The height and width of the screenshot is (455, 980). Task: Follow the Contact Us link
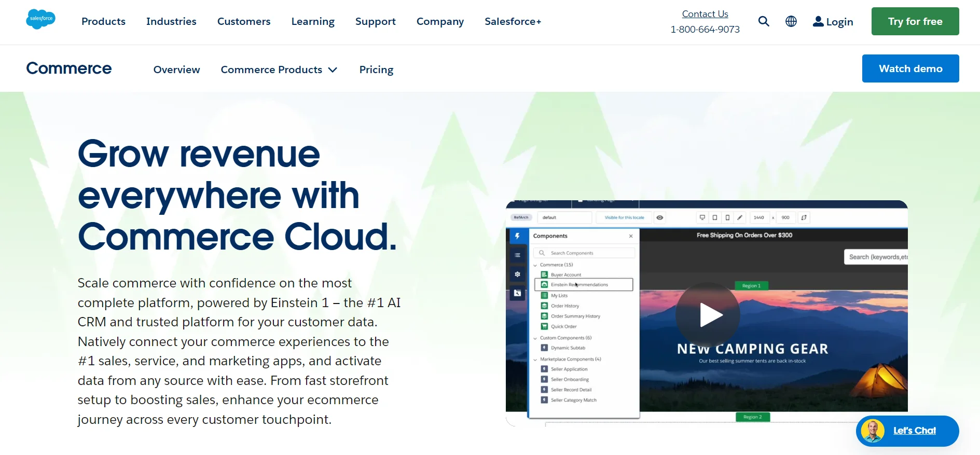coord(705,14)
